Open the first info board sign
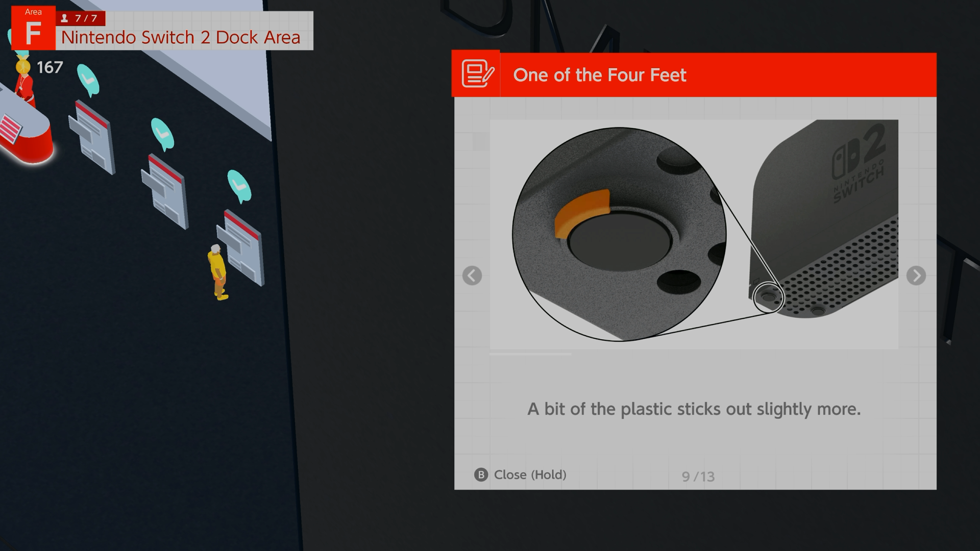 (x=92, y=137)
